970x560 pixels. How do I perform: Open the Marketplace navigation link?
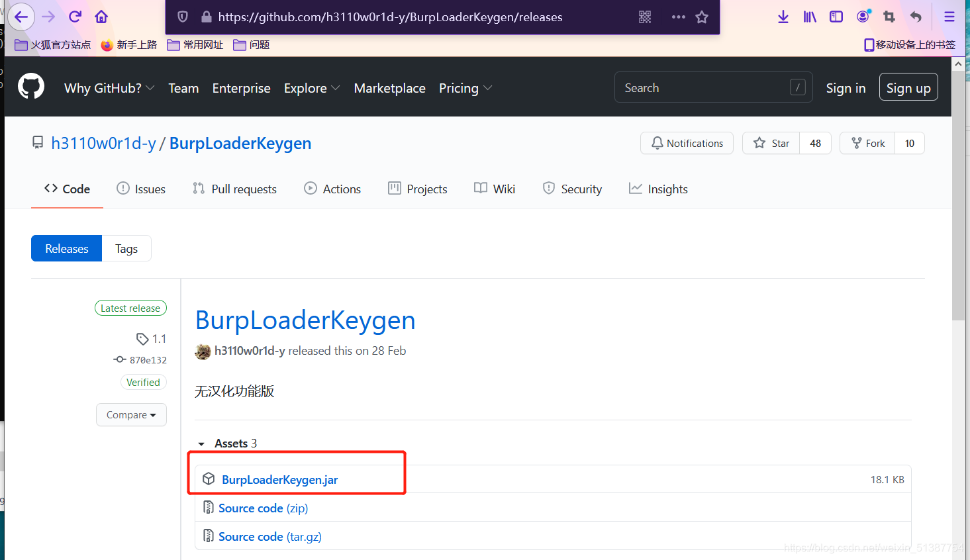(x=389, y=88)
